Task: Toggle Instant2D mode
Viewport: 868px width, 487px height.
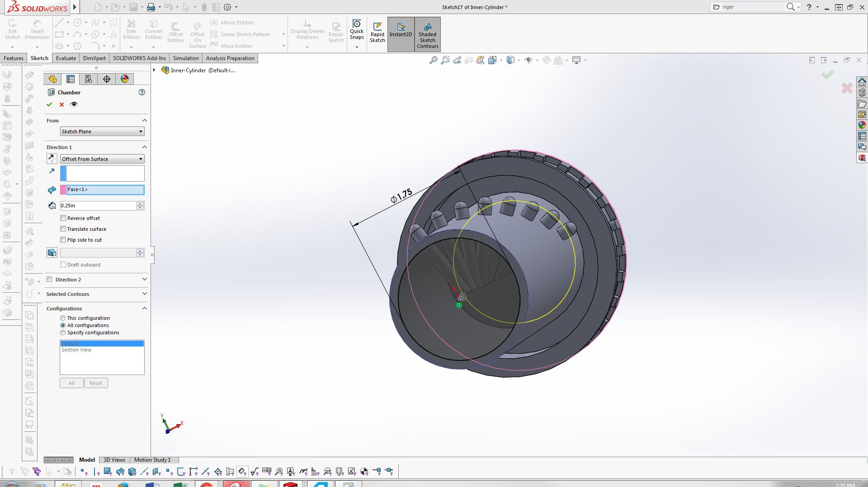Action: 401,34
